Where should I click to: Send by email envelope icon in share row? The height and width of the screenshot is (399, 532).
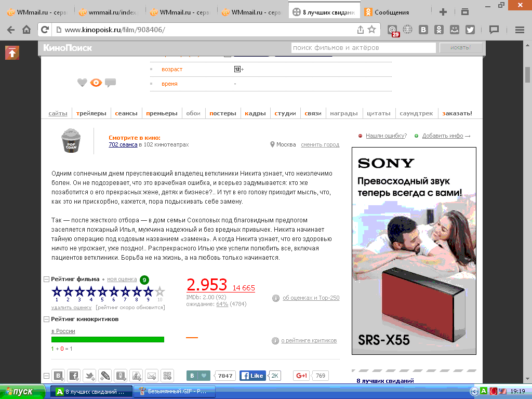point(152,376)
